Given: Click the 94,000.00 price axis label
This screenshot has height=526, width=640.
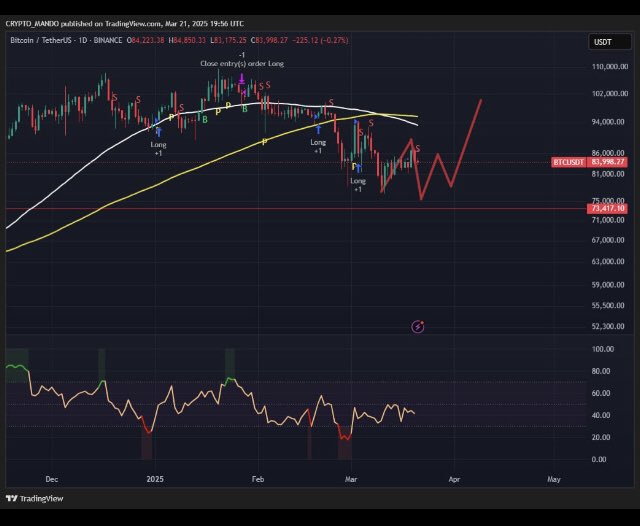Looking at the screenshot, I should click(x=608, y=122).
